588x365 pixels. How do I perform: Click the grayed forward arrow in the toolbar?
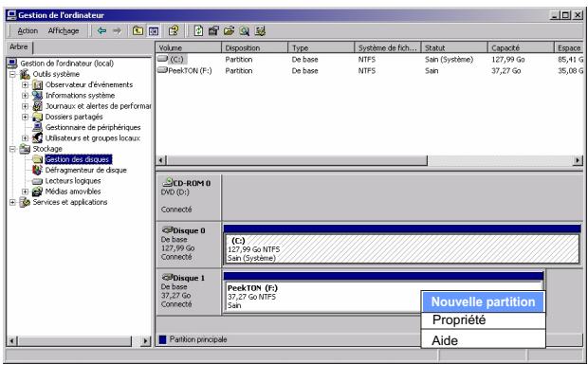[x=118, y=30]
